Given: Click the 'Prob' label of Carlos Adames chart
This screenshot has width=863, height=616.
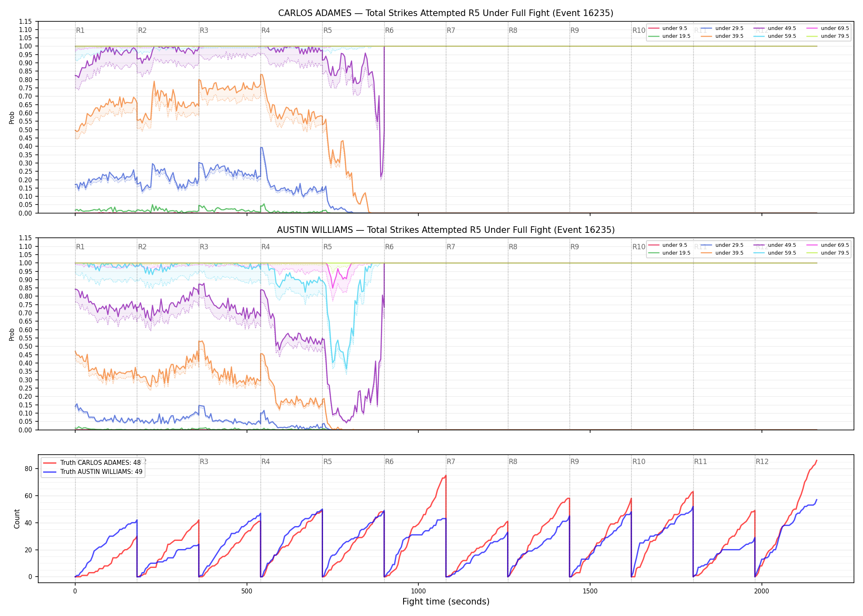Looking at the screenshot, I should 12,117.
